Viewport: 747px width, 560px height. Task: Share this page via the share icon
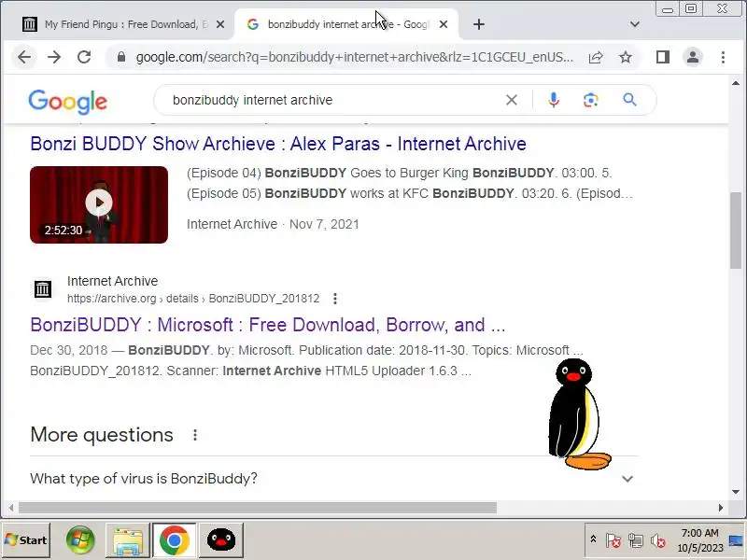coord(596,58)
